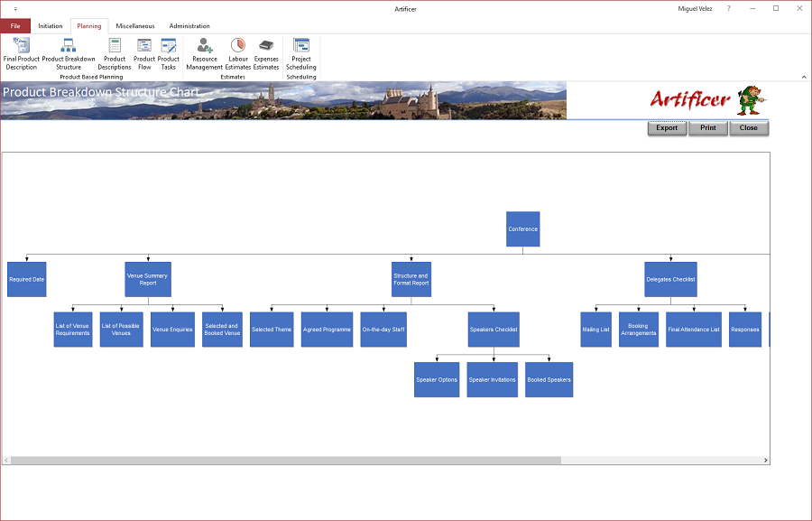This screenshot has height=521, width=812.
Task: Select the Delegates Checklist node
Action: pyautogui.click(x=670, y=279)
